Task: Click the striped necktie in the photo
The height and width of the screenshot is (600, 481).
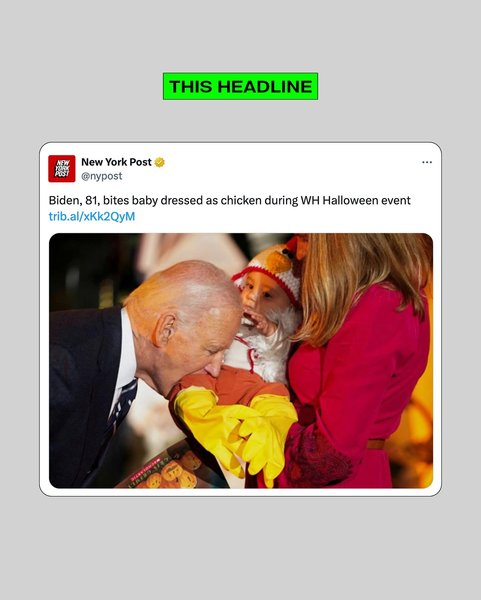Action: point(123,407)
